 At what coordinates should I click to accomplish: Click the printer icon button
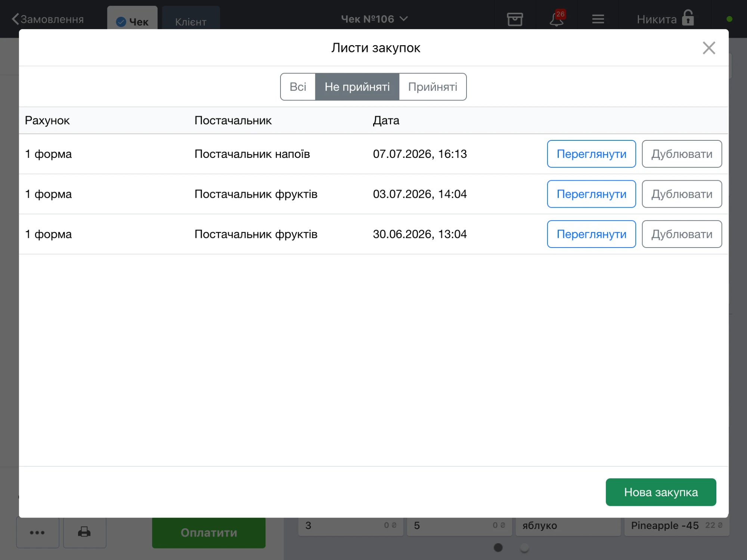[x=84, y=532]
